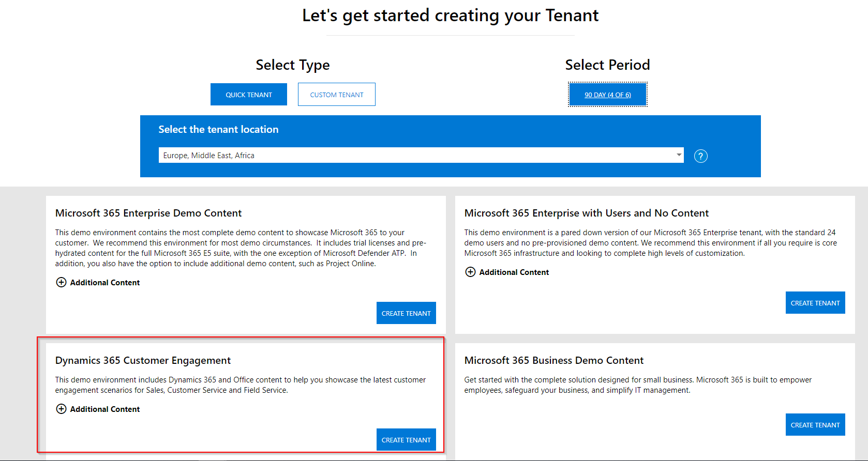The width and height of the screenshot is (868, 461).
Task: Click the Microsoft 365 Business Demo Content title
Action: (x=553, y=360)
